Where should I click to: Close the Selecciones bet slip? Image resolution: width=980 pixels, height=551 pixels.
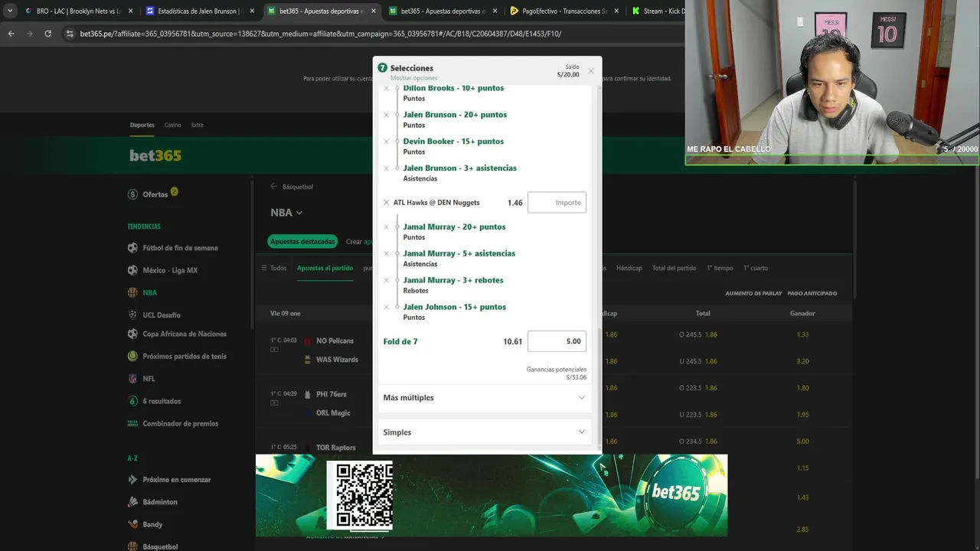point(590,71)
